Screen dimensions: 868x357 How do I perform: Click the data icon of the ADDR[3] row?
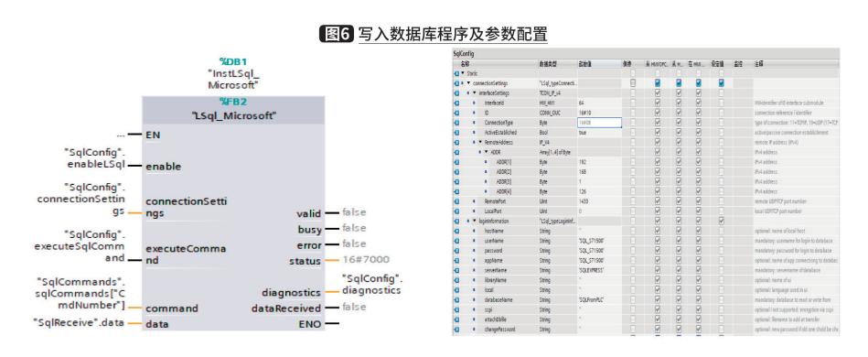pos(456,182)
